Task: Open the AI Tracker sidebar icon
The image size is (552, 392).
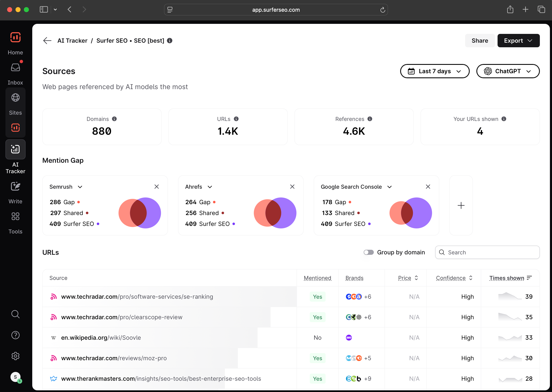Action: coord(15,149)
